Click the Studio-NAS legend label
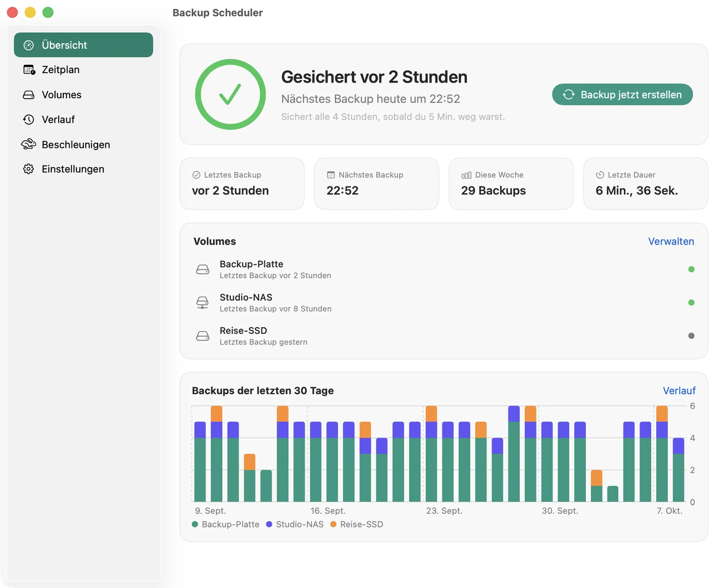Image resolution: width=727 pixels, height=588 pixels. click(x=300, y=524)
